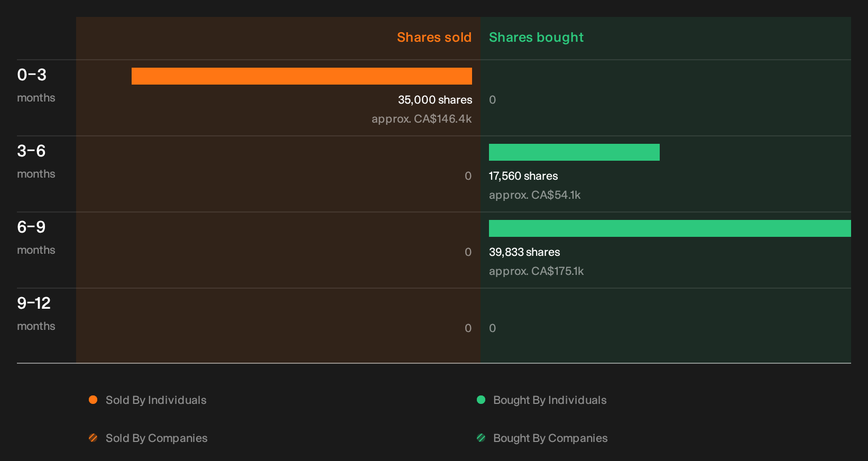Click the 35,000 shares label
The image size is (868, 461).
click(x=435, y=100)
